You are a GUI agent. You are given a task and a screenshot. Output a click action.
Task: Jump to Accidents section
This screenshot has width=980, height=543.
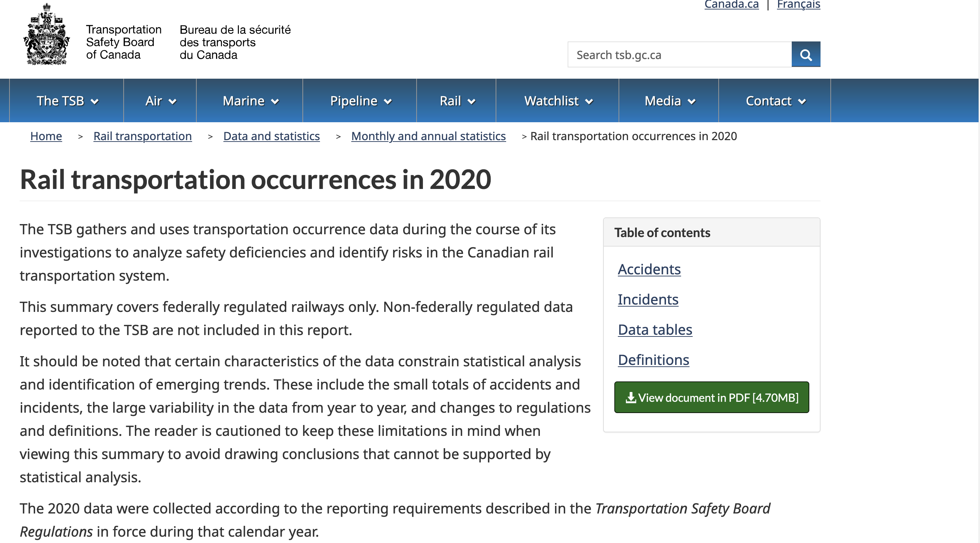pyautogui.click(x=649, y=269)
